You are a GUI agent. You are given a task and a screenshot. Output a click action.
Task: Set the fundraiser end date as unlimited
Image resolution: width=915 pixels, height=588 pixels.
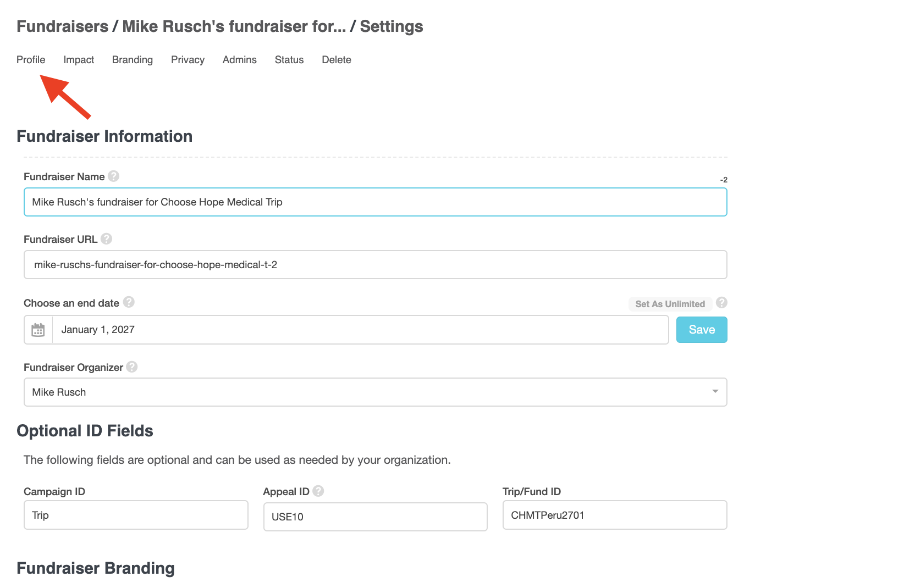(670, 303)
